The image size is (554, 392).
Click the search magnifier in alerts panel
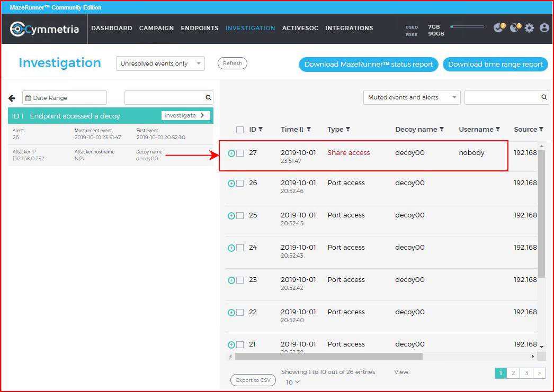209,98
